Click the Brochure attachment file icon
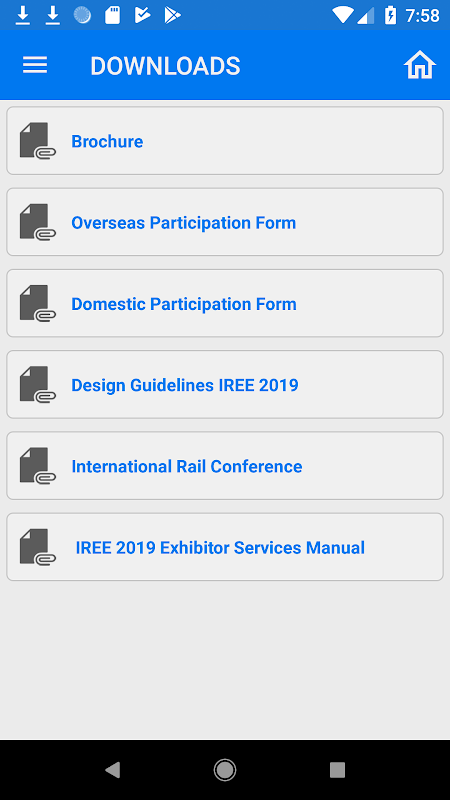The height and width of the screenshot is (800, 450). coord(38,141)
